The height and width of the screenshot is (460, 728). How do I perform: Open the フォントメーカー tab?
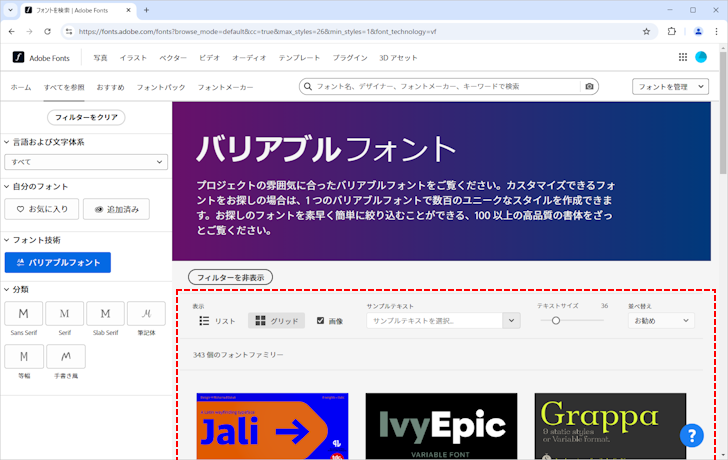pos(225,87)
